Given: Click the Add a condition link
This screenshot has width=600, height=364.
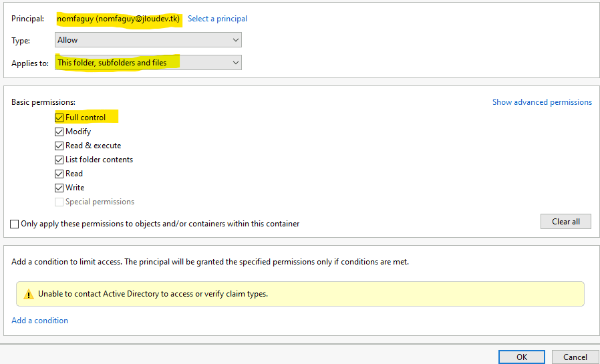Looking at the screenshot, I should click(x=40, y=321).
